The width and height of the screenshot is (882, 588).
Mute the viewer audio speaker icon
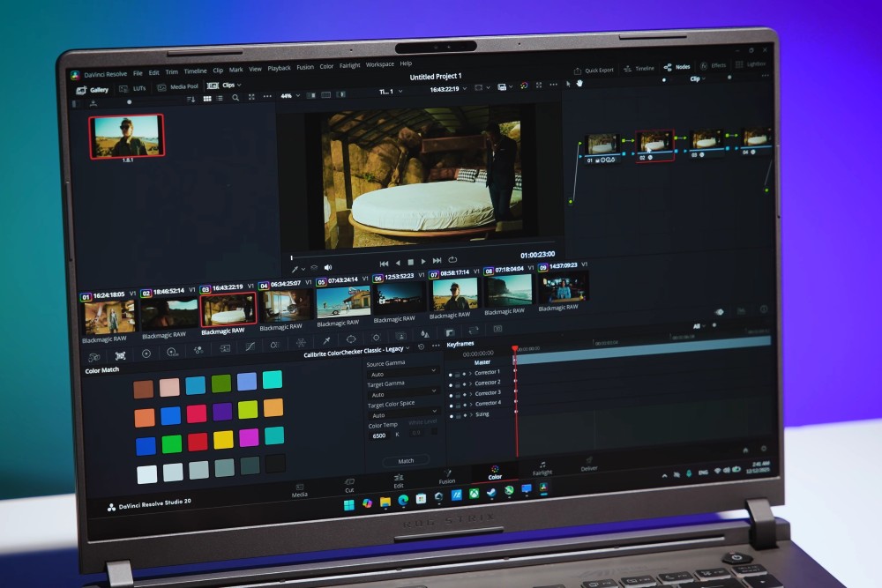click(x=328, y=267)
